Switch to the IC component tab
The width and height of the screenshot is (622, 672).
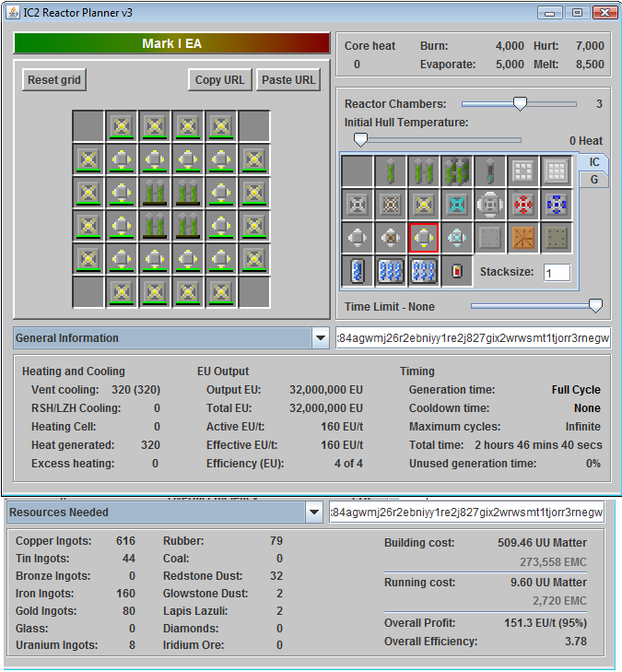594,162
